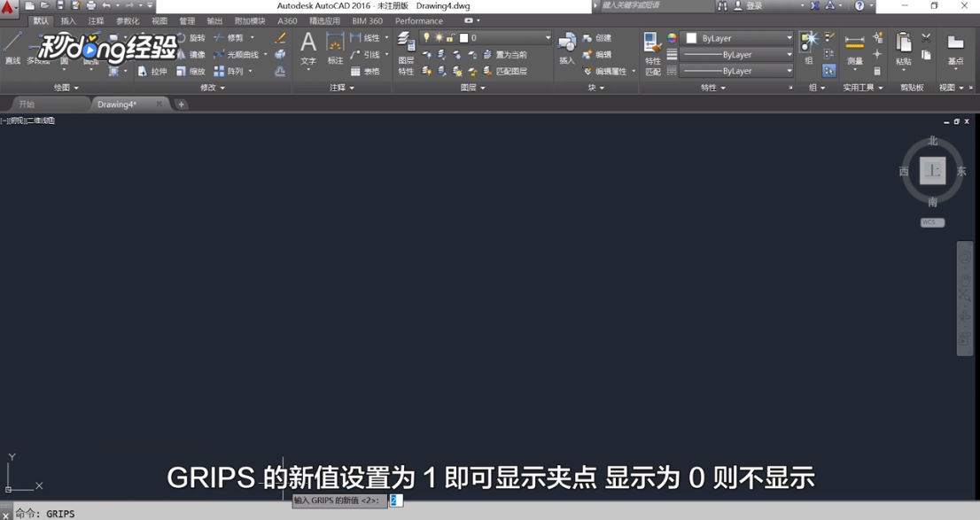Switch to the Insert (插入) ribbon tab
Viewport: 980px width, 520px height.
pyautogui.click(x=68, y=20)
